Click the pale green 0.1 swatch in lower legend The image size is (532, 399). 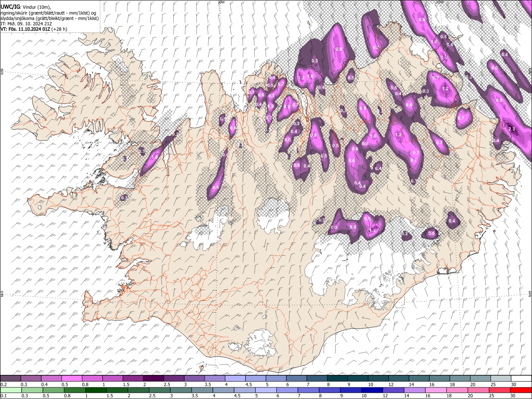click(x=11, y=390)
